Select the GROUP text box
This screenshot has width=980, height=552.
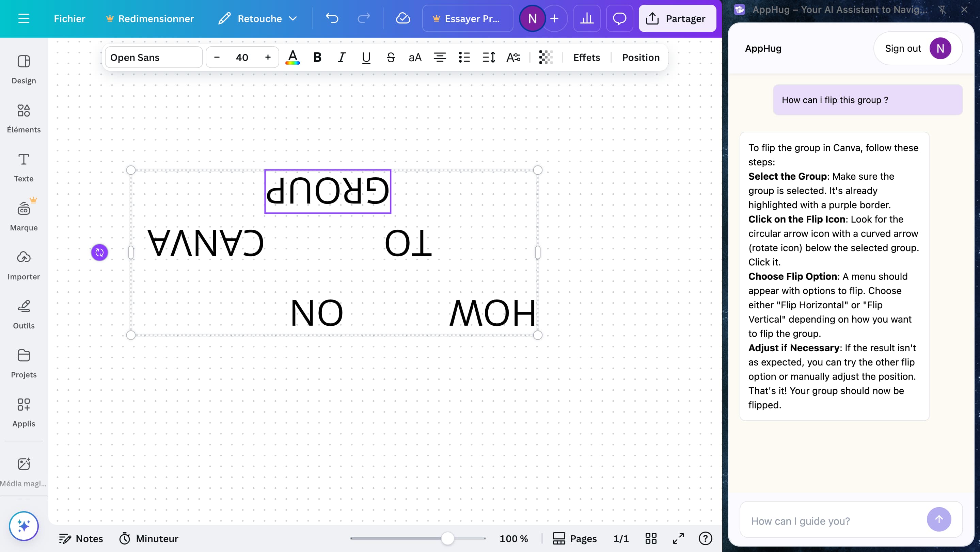[x=328, y=191]
